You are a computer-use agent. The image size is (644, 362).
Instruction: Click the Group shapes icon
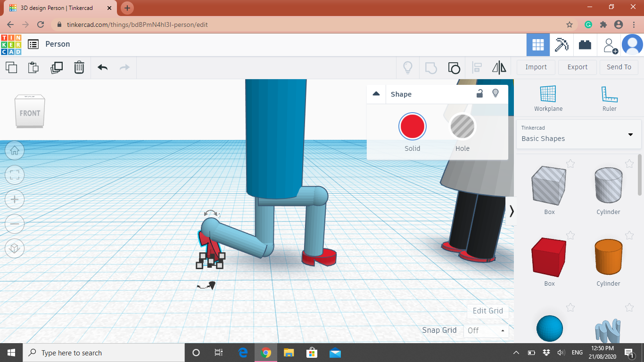click(x=431, y=67)
